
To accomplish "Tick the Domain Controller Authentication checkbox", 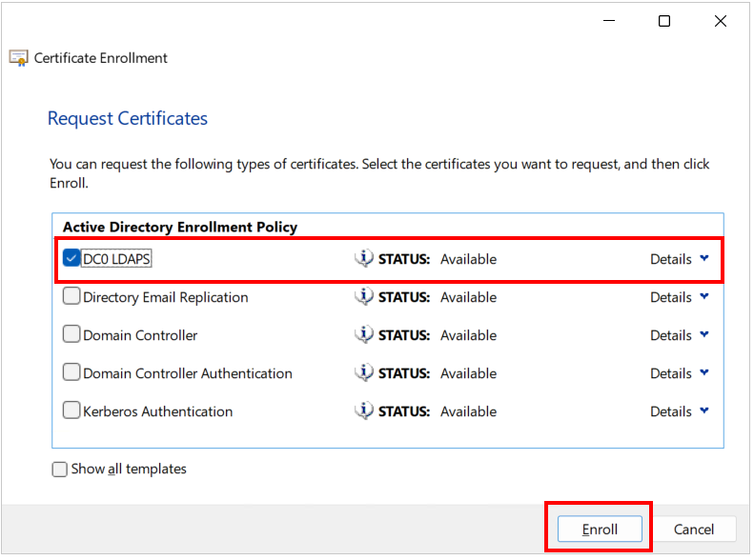I will [x=71, y=372].
